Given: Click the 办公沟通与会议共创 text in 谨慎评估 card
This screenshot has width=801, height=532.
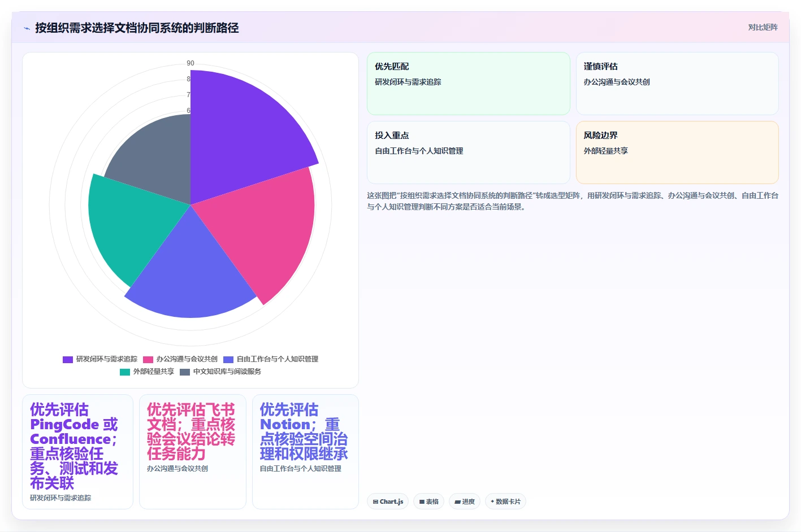Looking at the screenshot, I should pos(617,82).
